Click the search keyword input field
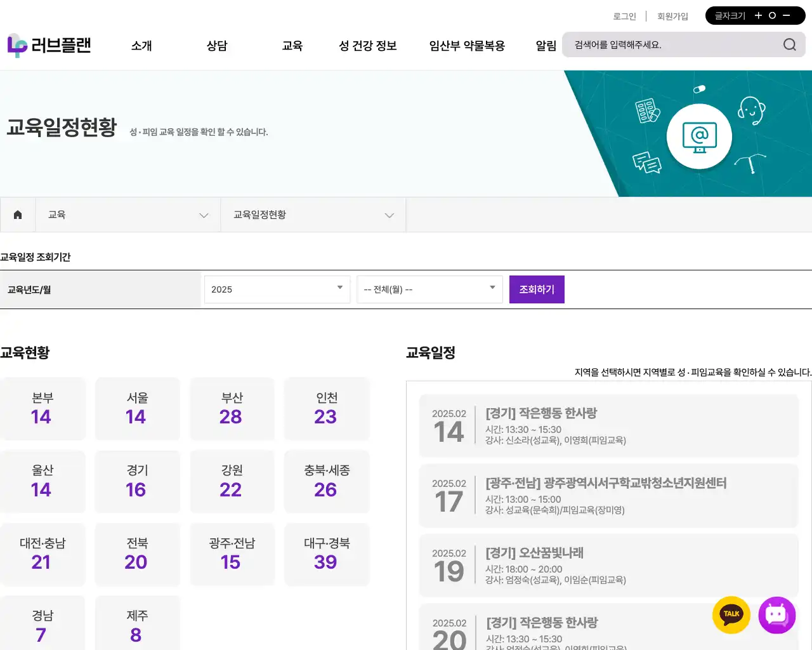This screenshot has height=650, width=812. [672, 45]
